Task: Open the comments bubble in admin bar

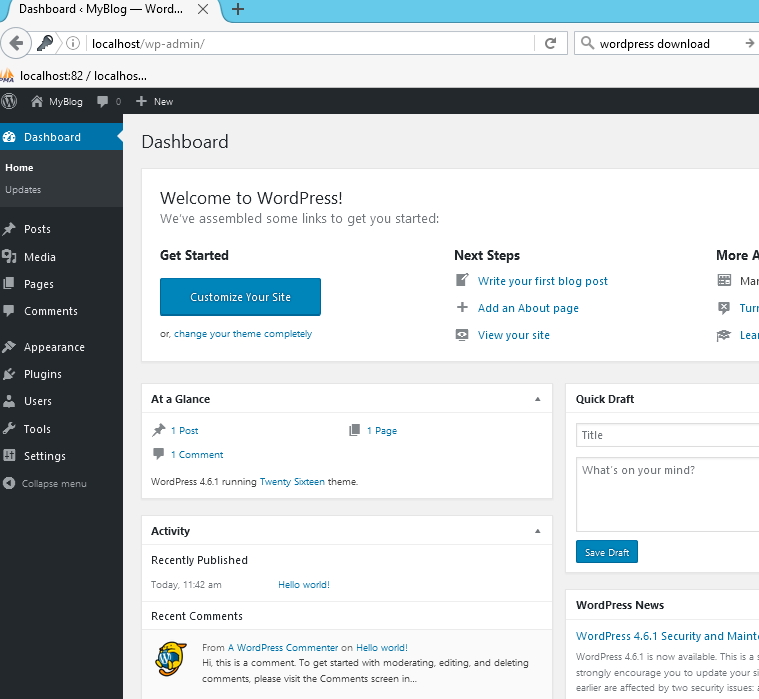Action: (109, 102)
